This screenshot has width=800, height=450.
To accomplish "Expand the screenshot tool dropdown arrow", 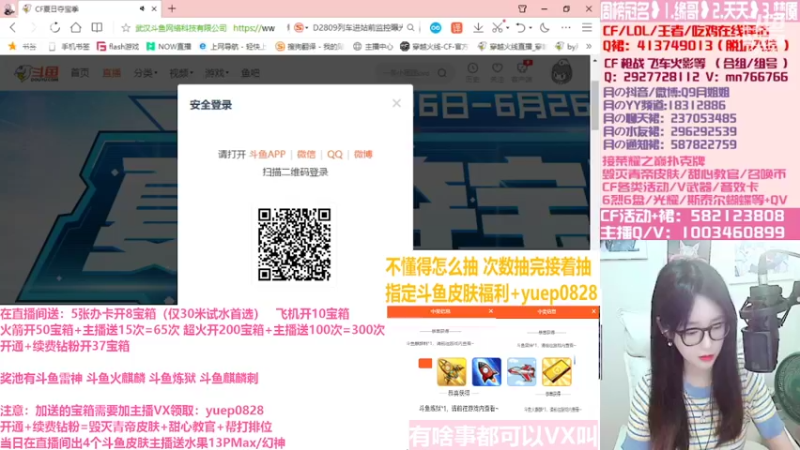I will tap(507, 28).
